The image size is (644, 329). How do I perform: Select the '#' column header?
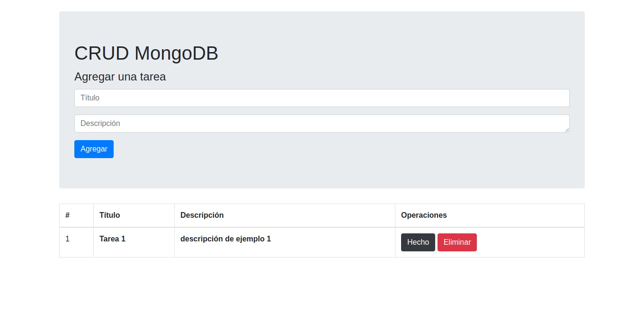tap(76, 215)
